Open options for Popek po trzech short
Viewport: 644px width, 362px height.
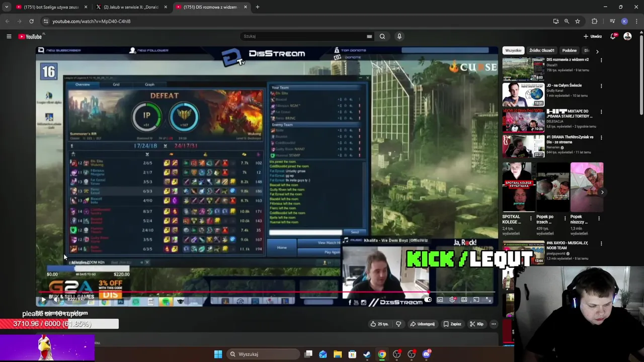565,219
